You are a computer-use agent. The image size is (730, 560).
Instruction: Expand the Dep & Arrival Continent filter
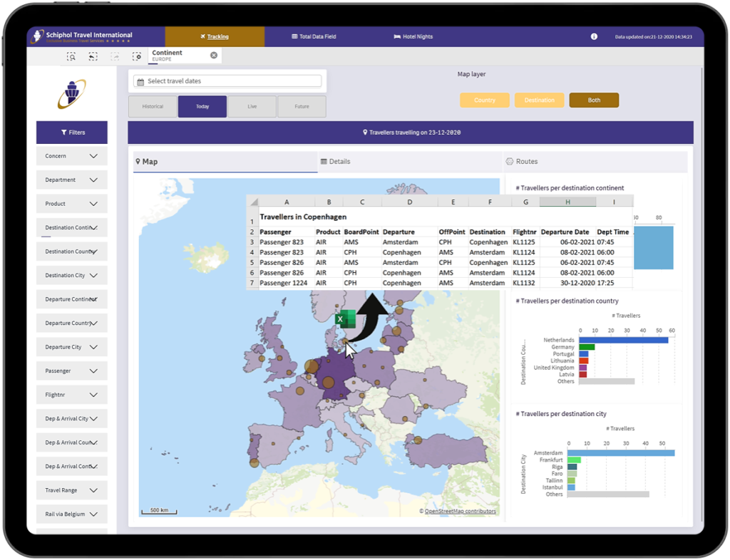[x=72, y=467]
